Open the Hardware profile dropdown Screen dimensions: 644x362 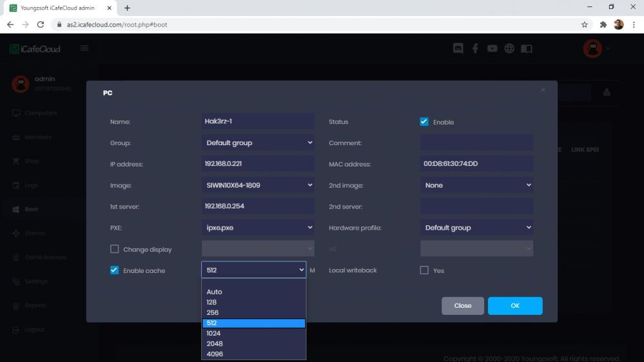click(476, 228)
